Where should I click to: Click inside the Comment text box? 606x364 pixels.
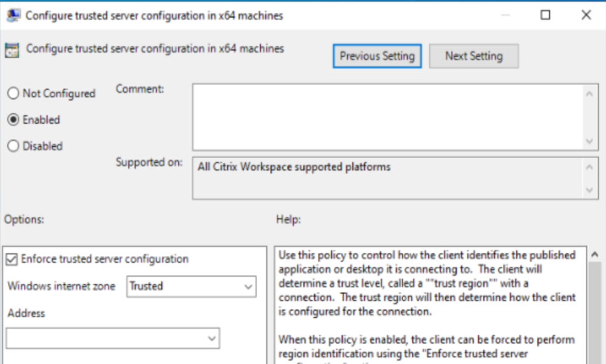tap(388, 116)
